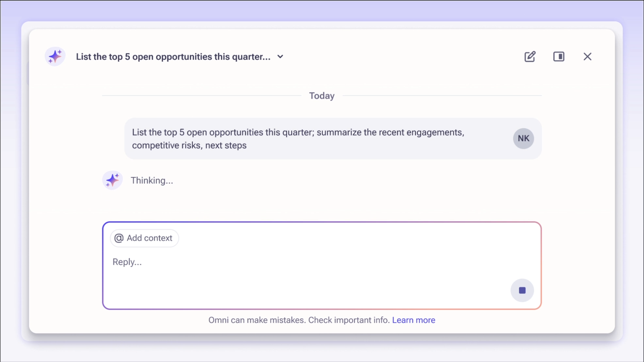This screenshot has height=362, width=644.
Task: Close the Omni chat window
Action: tap(587, 56)
